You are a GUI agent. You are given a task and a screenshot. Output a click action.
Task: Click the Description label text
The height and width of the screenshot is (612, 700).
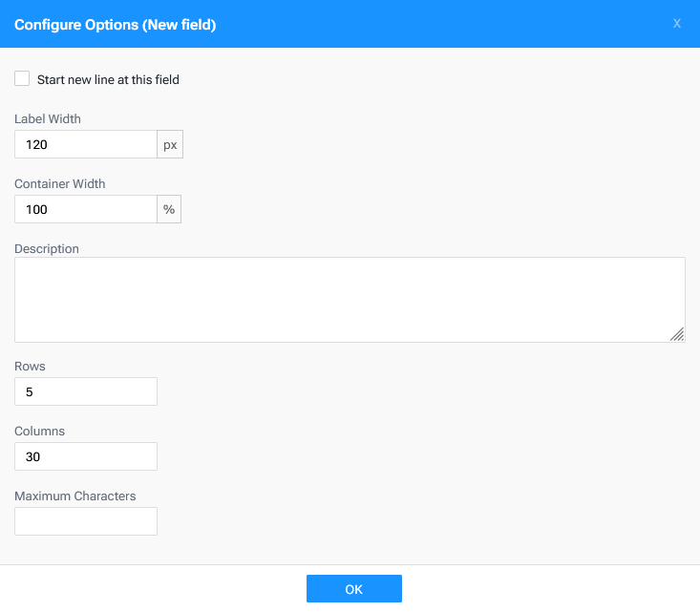(47, 248)
